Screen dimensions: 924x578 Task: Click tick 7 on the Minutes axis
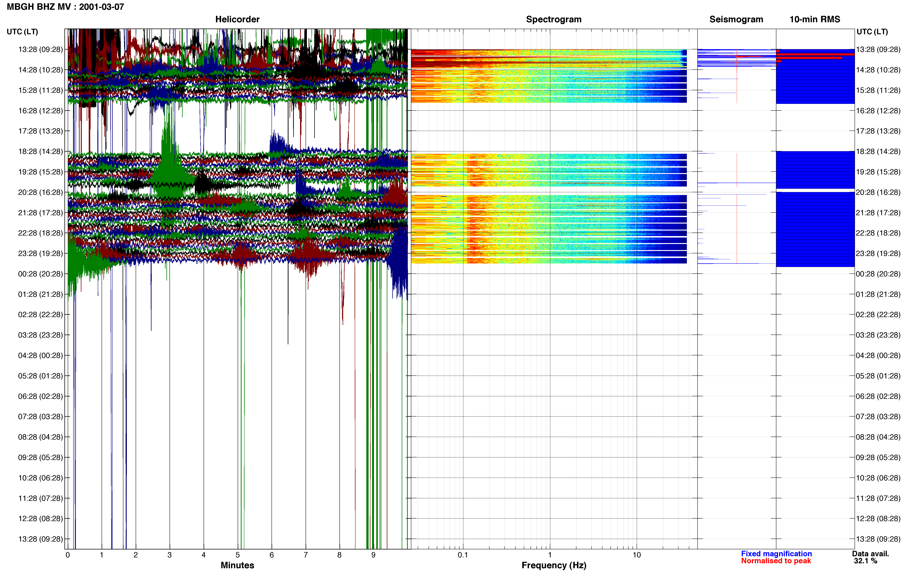click(306, 555)
